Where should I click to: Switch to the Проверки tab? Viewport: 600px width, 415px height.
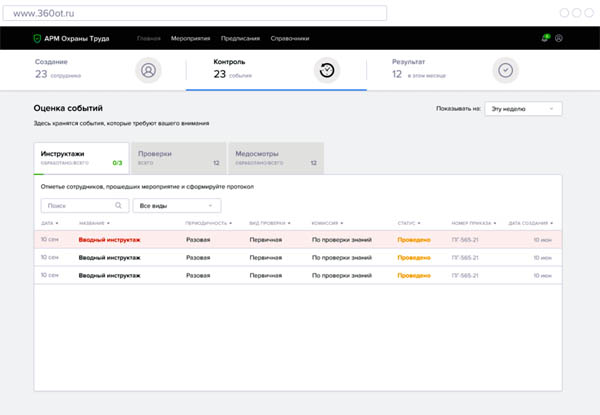tap(177, 157)
